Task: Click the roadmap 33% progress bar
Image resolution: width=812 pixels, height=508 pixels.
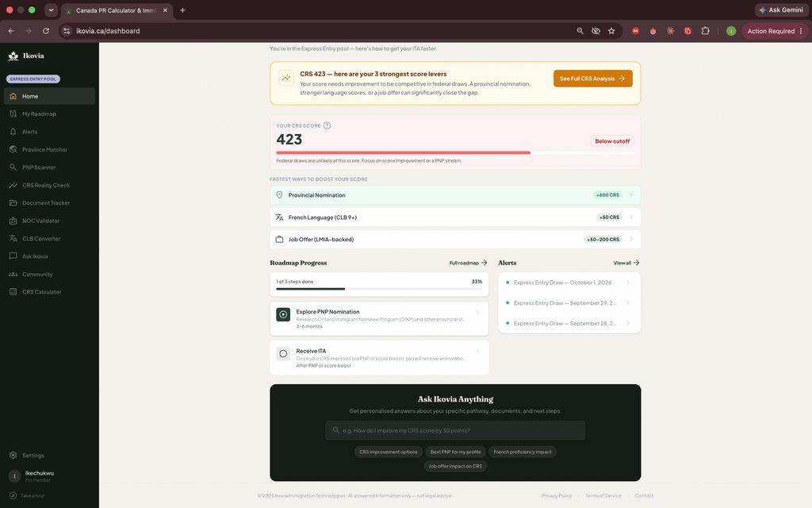Action: pos(379,289)
